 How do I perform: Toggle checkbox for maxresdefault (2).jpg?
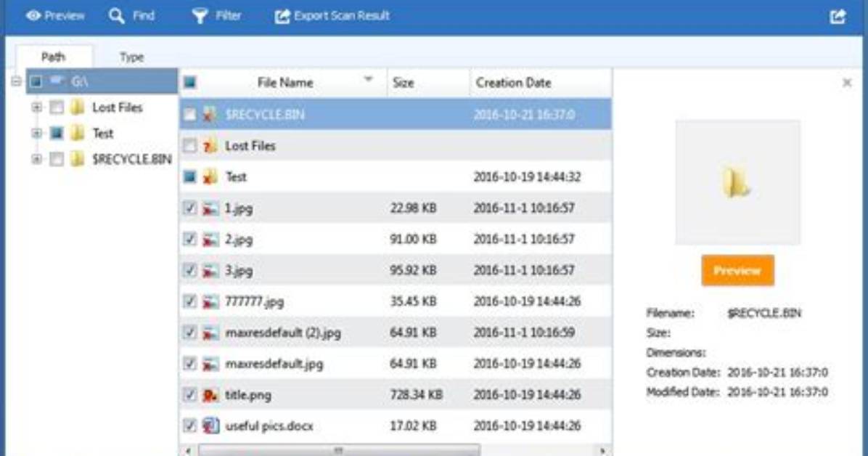pyautogui.click(x=189, y=333)
